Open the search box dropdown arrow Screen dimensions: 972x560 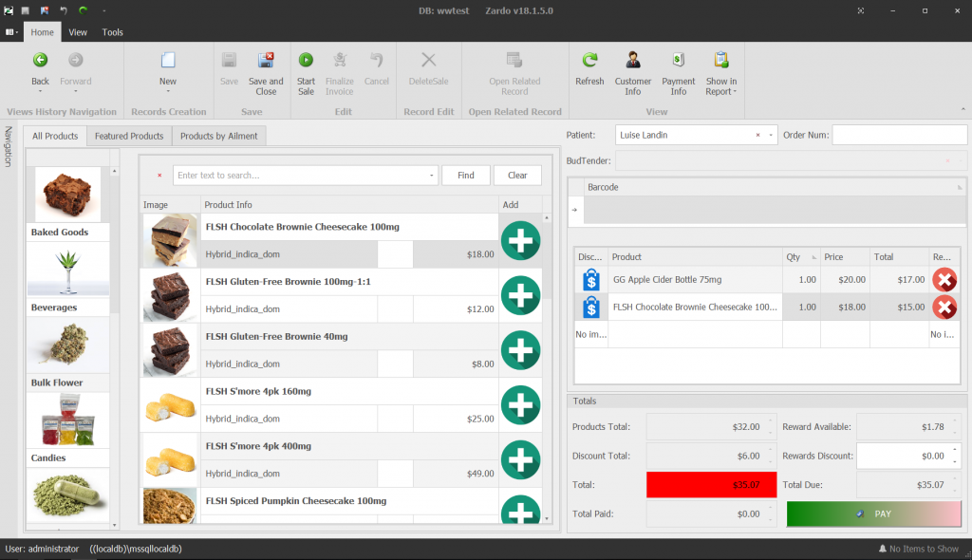click(x=432, y=176)
